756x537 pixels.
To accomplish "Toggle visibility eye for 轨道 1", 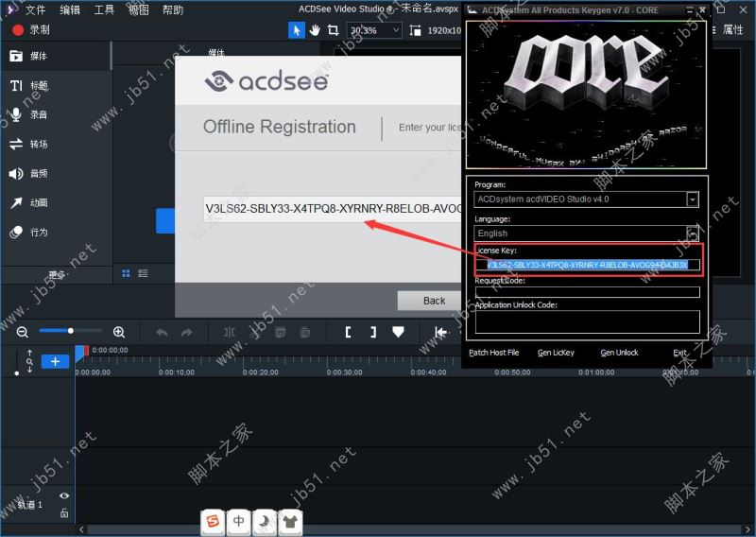I will [x=64, y=495].
